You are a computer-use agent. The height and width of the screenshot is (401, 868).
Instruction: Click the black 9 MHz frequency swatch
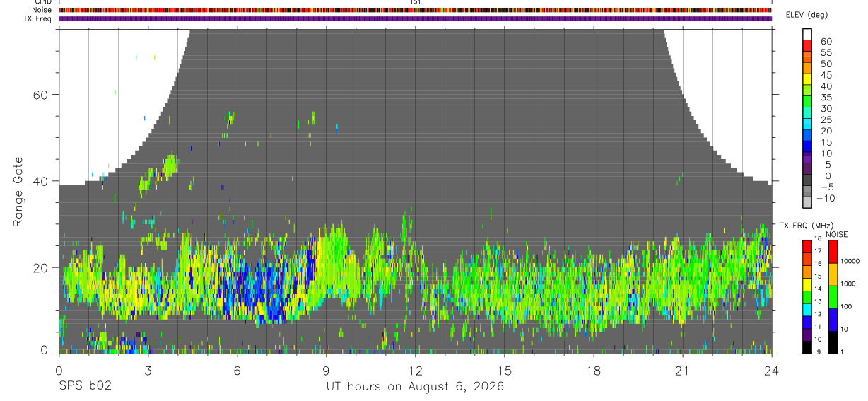[x=807, y=348]
